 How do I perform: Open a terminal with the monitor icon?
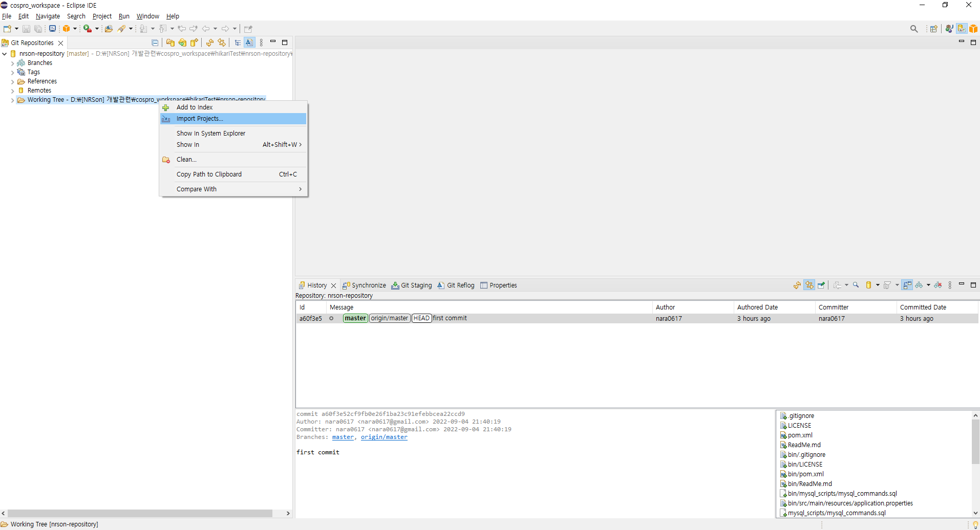(x=52, y=29)
